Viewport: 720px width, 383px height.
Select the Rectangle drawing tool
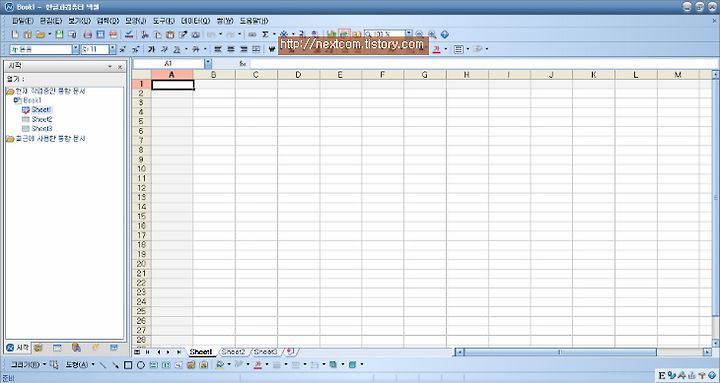click(x=128, y=365)
